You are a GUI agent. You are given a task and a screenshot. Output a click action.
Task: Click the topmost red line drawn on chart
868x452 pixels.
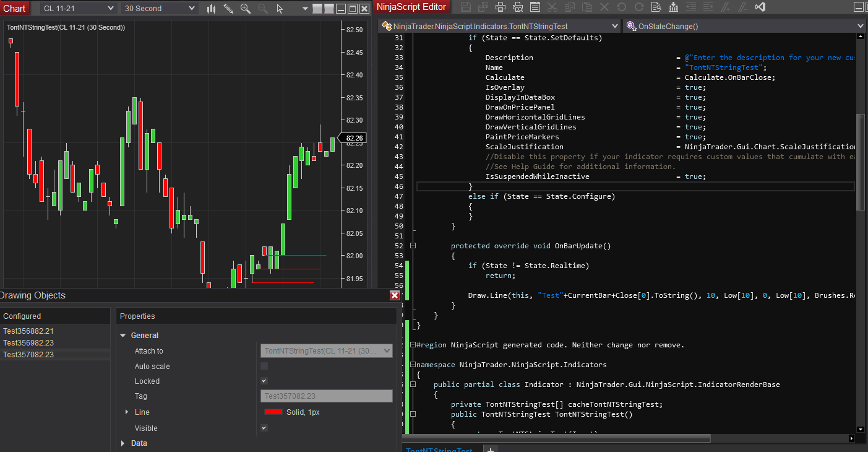[x=294, y=255]
